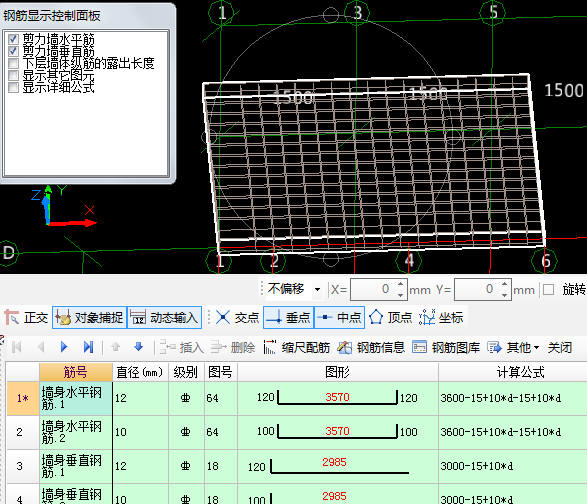Click axis bubble 4 in viewport

tap(409, 260)
